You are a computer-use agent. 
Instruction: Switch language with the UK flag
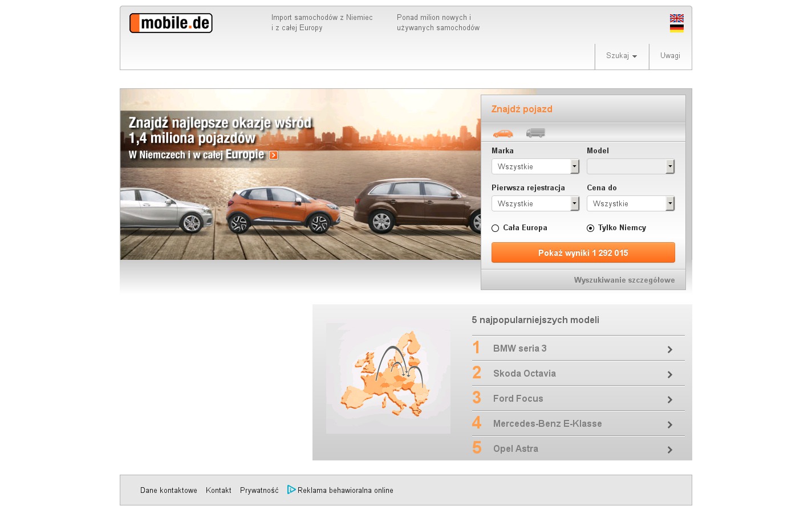pos(676,18)
